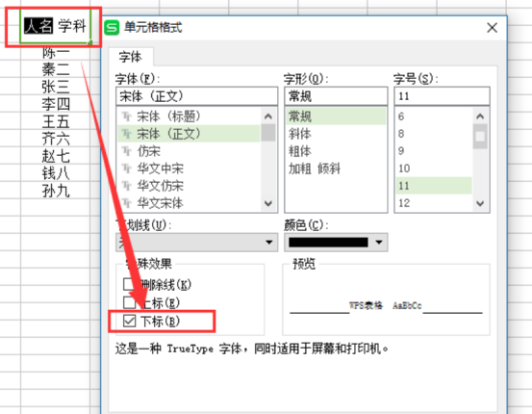Select font 华文宋体 from list

click(x=189, y=203)
